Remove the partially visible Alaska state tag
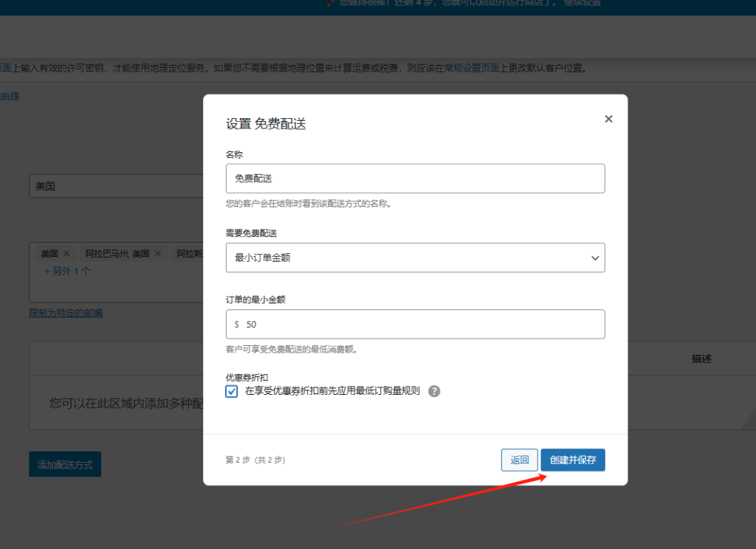This screenshot has width=756, height=549. click(x=188, y=253)
